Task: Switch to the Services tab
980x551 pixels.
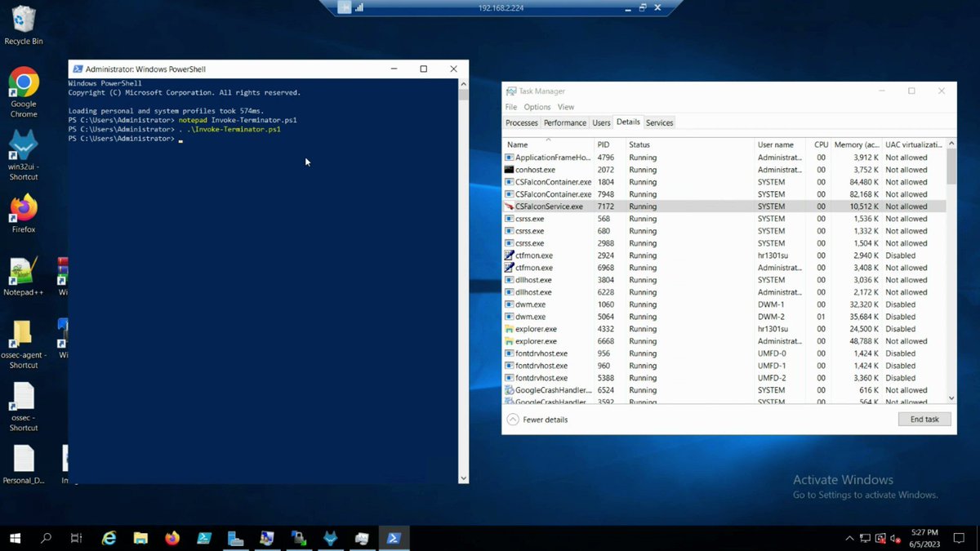Action: click(x=660, y=122)
